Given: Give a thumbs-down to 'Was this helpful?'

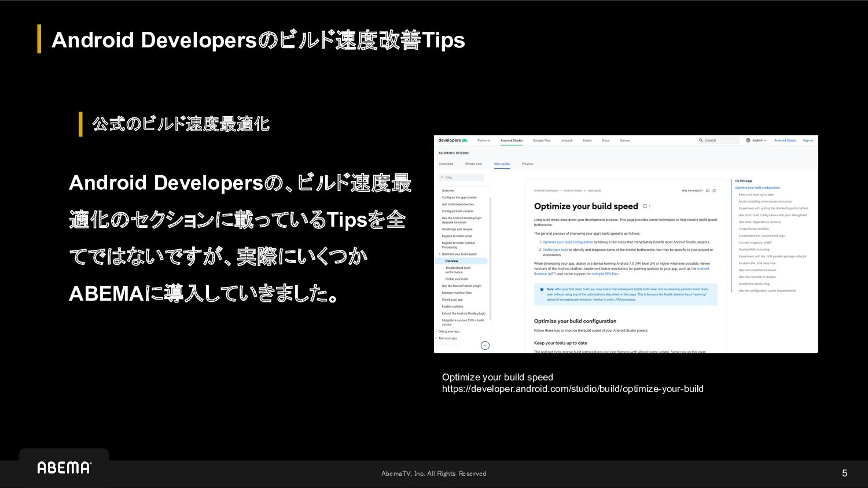Looking at the screenshot, I should pyautogui.click(x=714, y=190).
